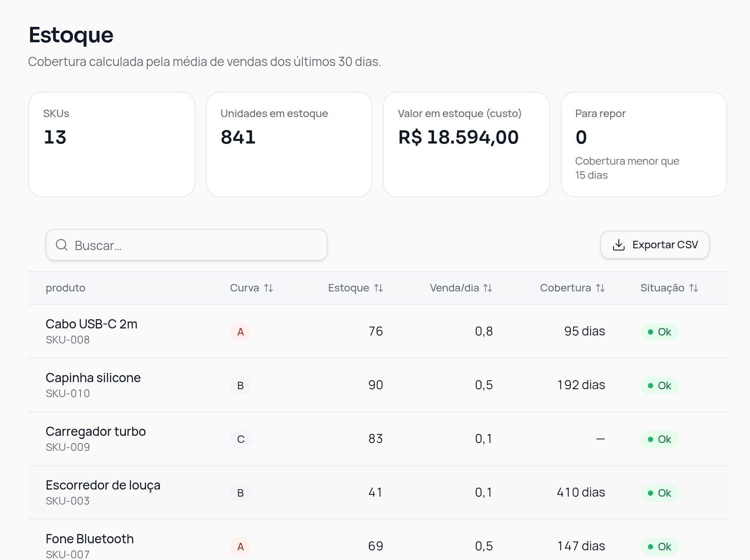Sort by Estoque column arrows icon

(379, 288)
